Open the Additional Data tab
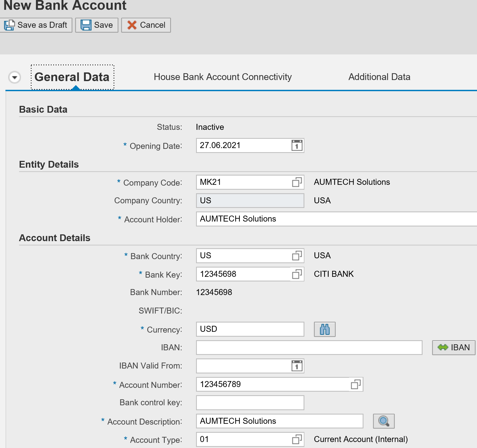Viewport: 477px width, 448px height. point(379,77)
